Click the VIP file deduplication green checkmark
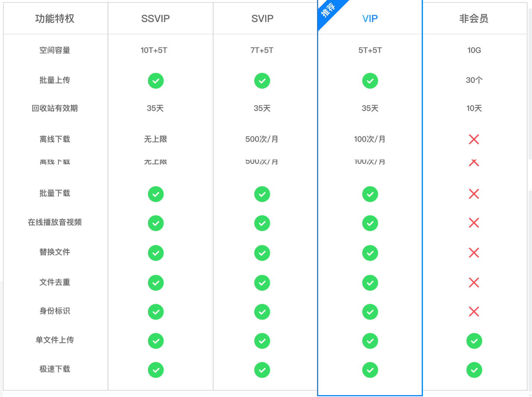532x397 pixels. click(370, 283)
